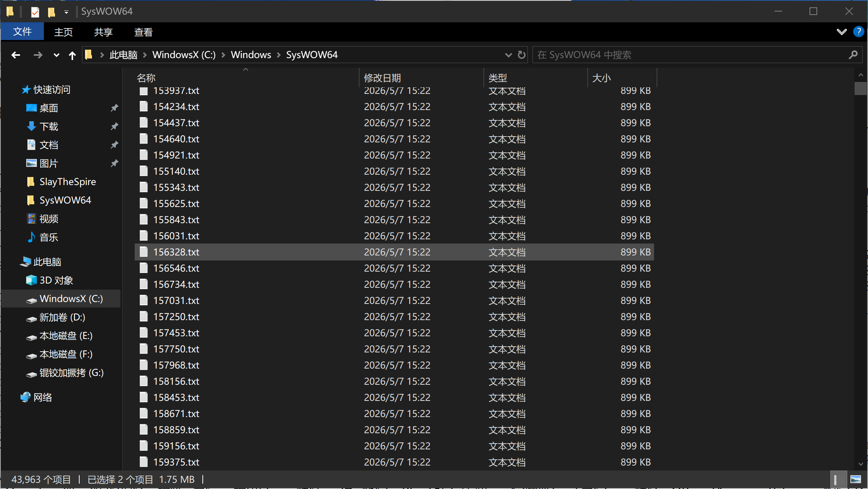Click the Windows breadcrumb in address bar
868x489 pixels.
(251, 55)
